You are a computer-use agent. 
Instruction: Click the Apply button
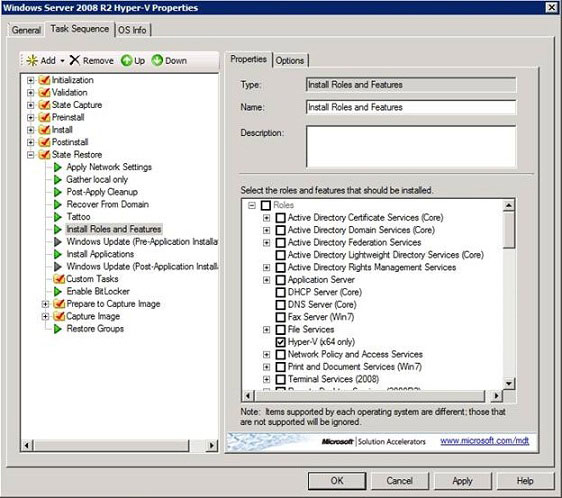tap(462, 481)
